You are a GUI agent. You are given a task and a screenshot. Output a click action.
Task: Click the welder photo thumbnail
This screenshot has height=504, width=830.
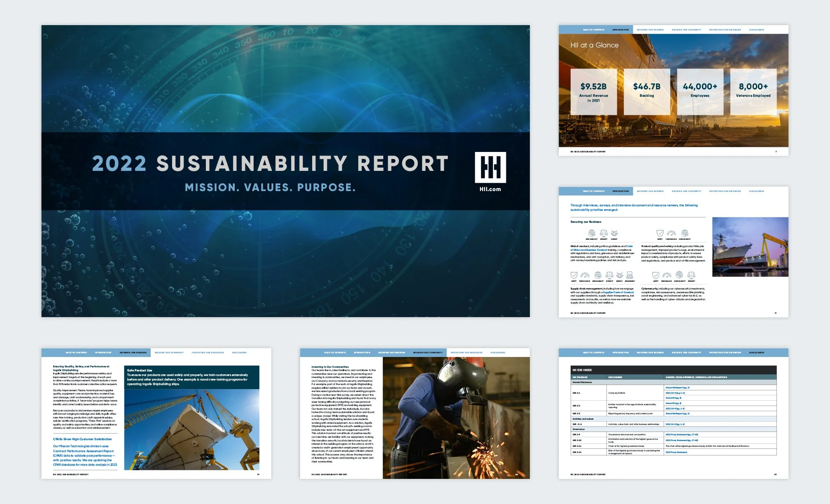pyautogui.click(x=456, y=418)
